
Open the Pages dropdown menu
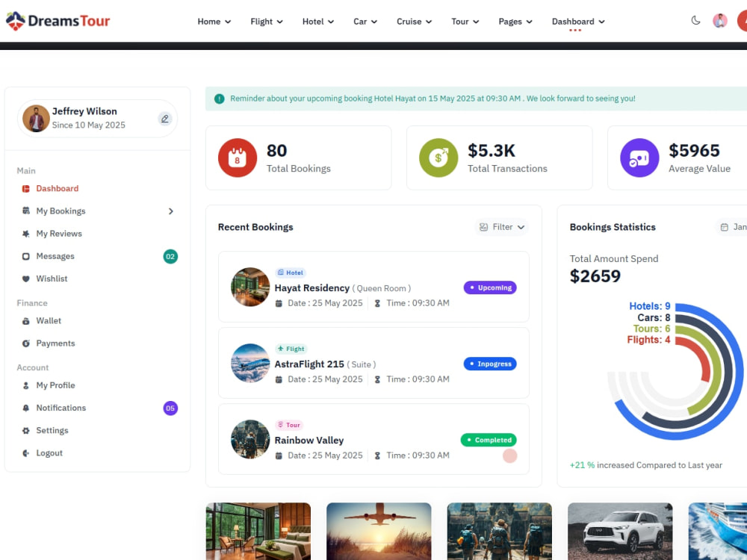coord(515,22)
